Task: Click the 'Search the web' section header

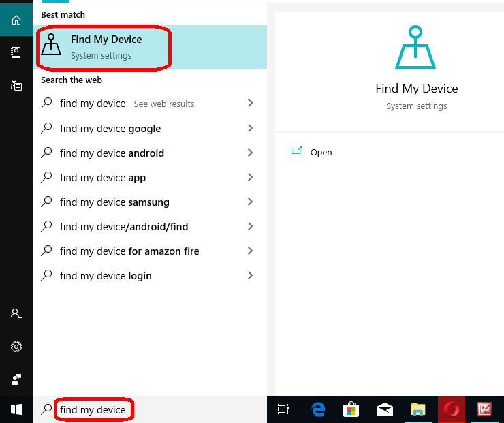Action: pyautogui.click(x=72, y=80)
